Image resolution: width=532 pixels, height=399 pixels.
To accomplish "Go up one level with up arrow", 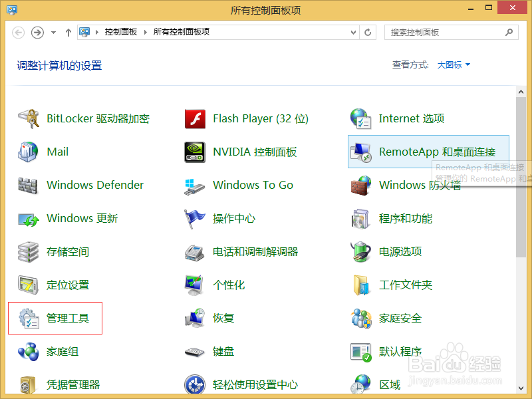I will coord(68,33).
